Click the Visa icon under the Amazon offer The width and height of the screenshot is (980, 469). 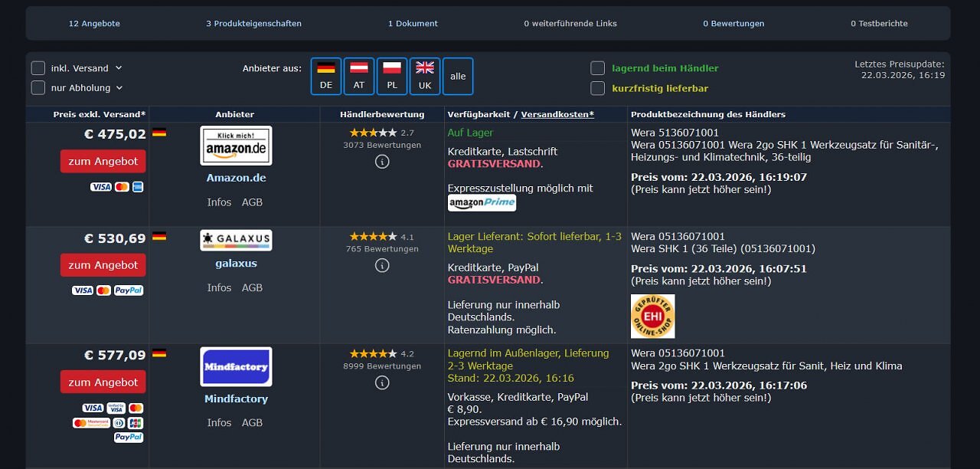click(x=101, y=187)
